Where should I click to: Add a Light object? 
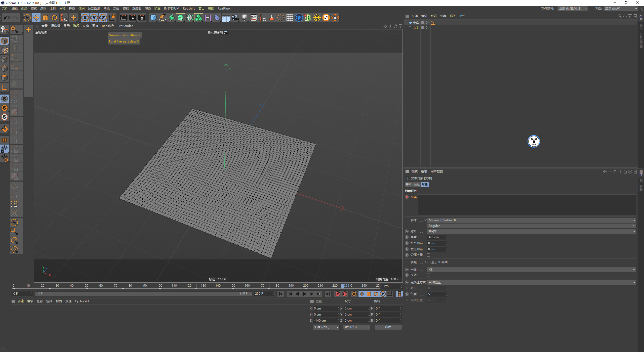(244, 18)
